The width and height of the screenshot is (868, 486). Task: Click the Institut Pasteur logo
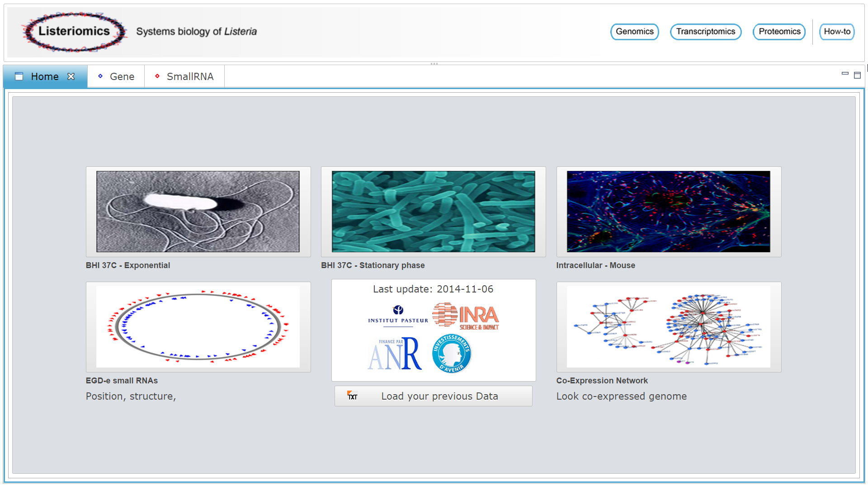(398, 315)
